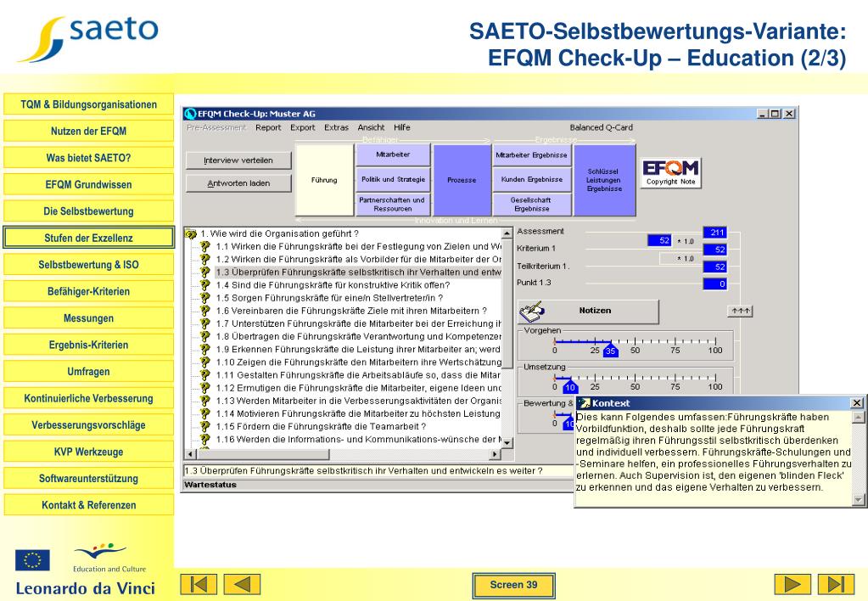Open Kontakt & Referenzen sidebar link
The image size is (868, 601).
point(88,505)
